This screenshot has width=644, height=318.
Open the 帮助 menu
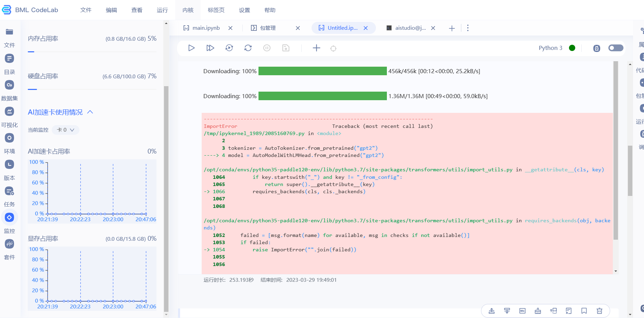(x=270, y=10)
